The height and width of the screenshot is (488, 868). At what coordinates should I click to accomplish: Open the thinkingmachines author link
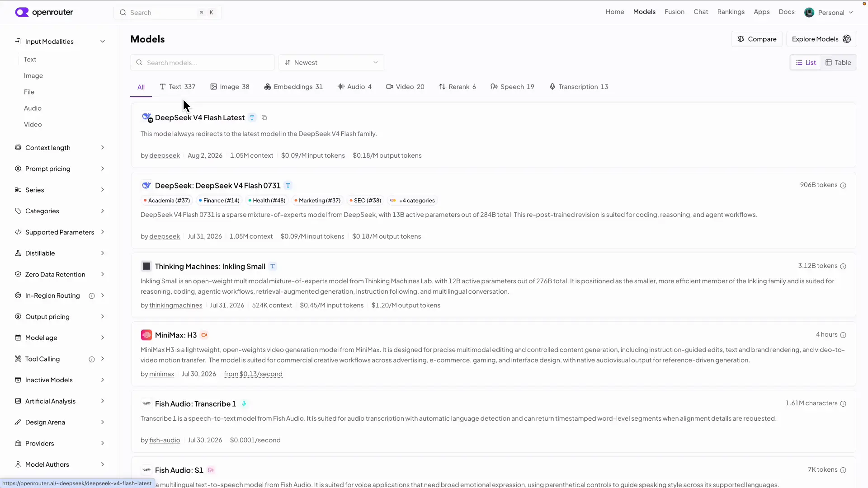(176, 306)
